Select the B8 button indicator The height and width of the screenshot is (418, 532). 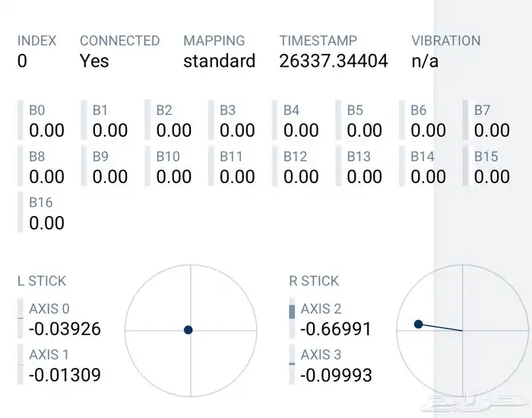(x=46, y=176)
